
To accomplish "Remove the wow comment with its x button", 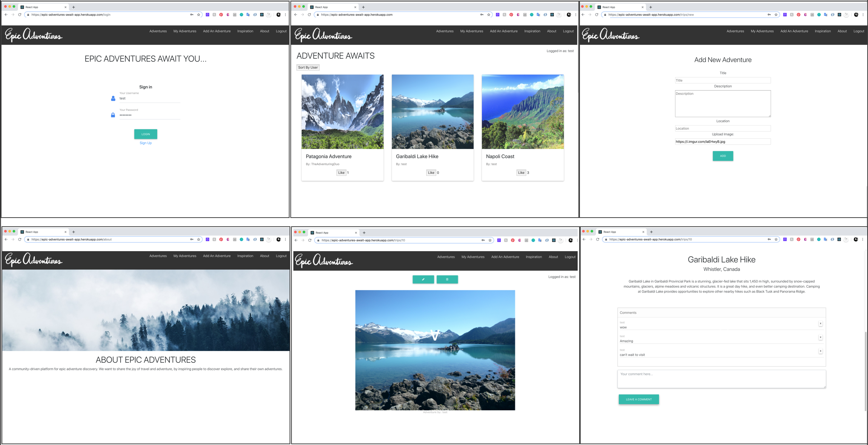I will pyautogui.click(x=820, y=323).
